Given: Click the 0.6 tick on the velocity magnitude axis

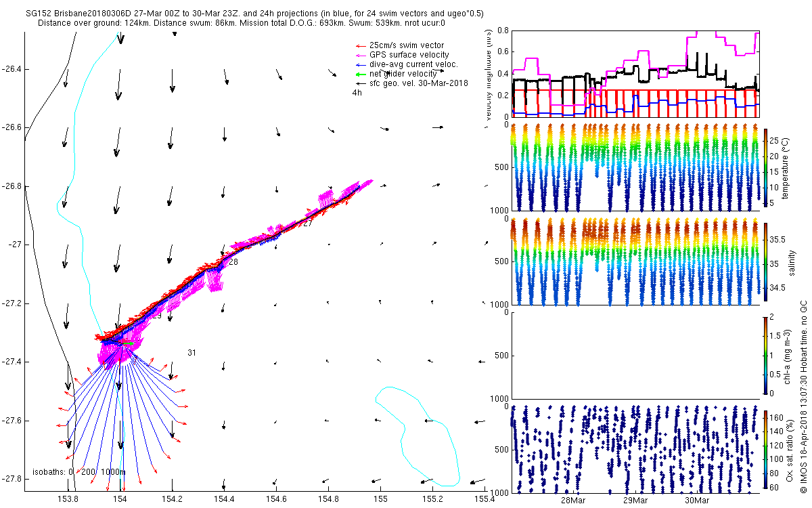Looking at the screenshot, I should point(502,51).
